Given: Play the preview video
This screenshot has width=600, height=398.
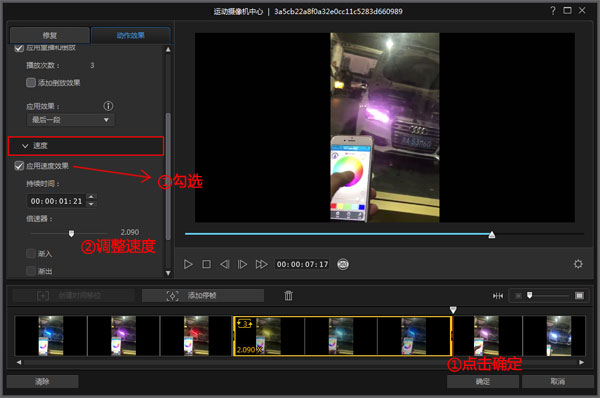Looking at the screenshot, I should point(188,264).
